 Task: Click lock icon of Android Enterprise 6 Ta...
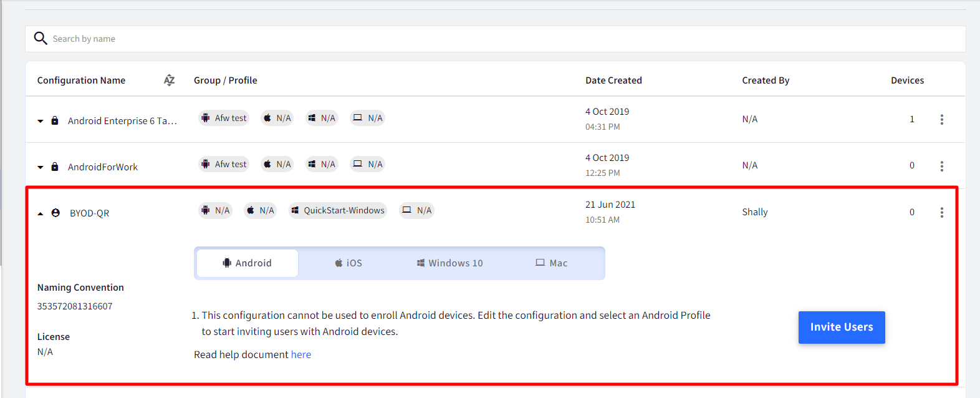[55, 120]
